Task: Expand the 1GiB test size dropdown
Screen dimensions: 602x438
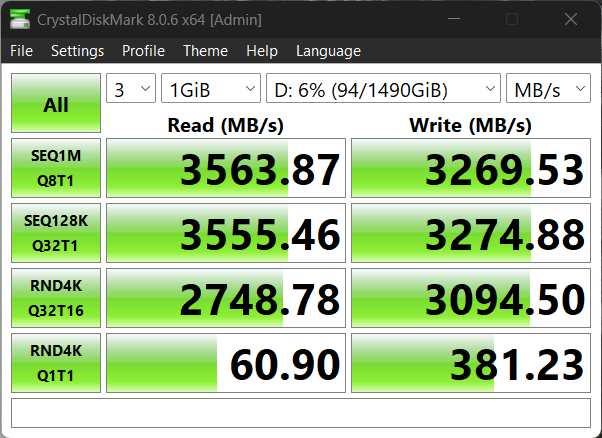Action: [x=211, y=88]
